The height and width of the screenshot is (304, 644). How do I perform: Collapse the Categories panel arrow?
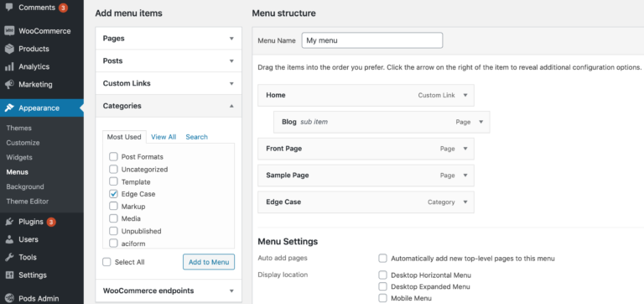[x=231, y=106]
